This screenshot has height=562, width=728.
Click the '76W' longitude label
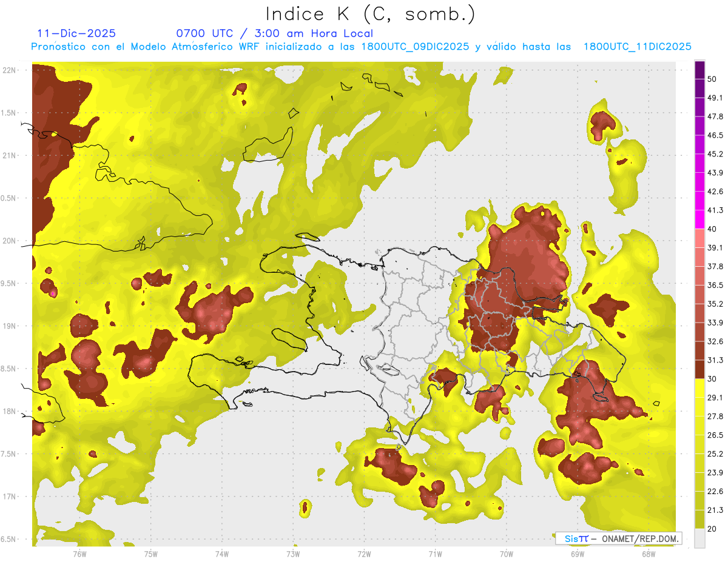pos(79,554)
